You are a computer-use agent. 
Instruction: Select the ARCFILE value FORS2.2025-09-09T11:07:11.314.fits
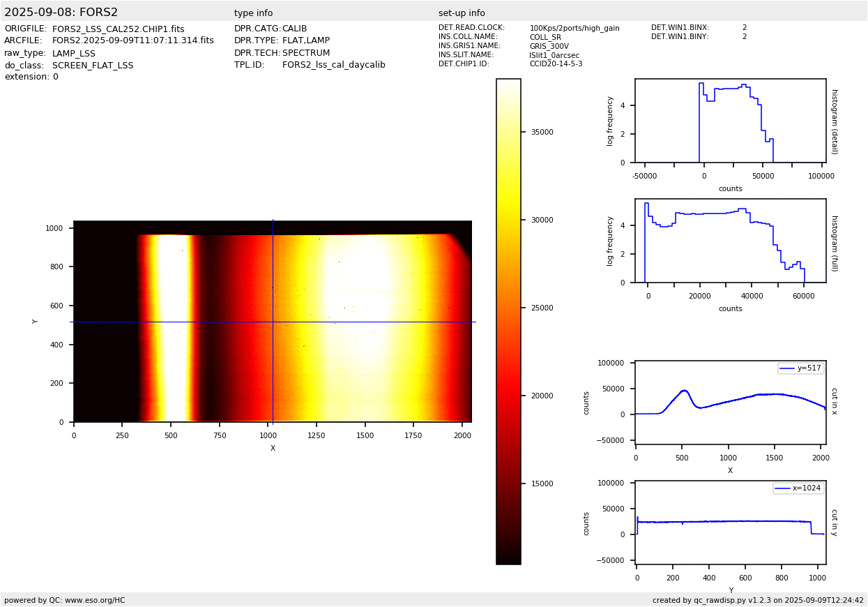click(x=133, y=41)
